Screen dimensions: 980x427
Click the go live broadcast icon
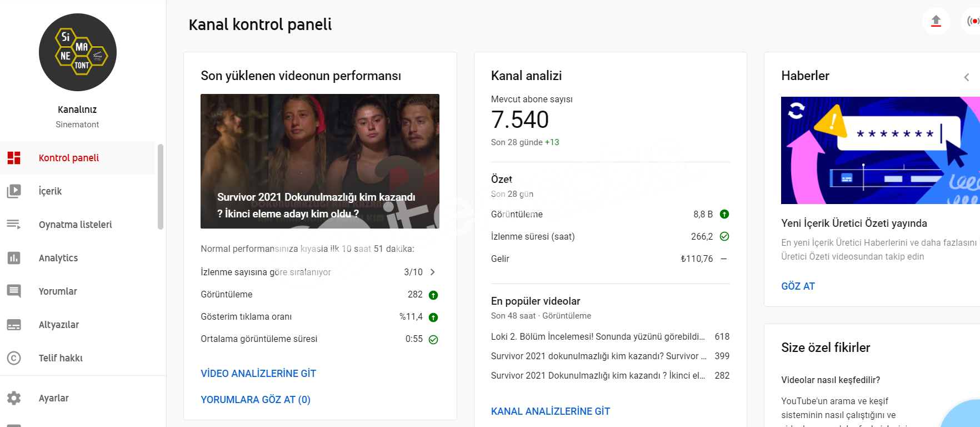[973, 21]
